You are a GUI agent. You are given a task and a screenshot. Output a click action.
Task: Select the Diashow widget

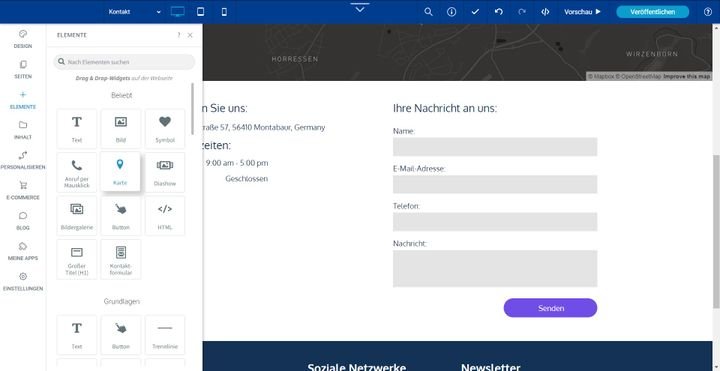tap(165, 172)
